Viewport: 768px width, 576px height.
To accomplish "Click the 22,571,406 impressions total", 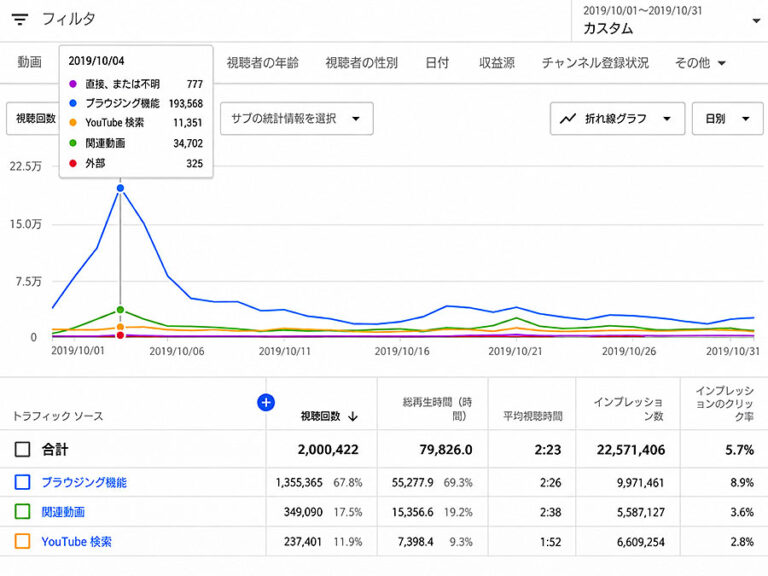I will (631, 450).
